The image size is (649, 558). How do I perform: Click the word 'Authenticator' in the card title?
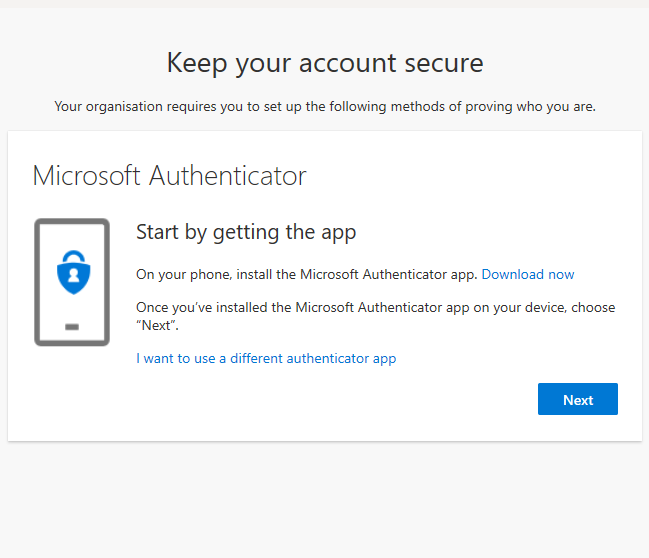tap(228, 176)
